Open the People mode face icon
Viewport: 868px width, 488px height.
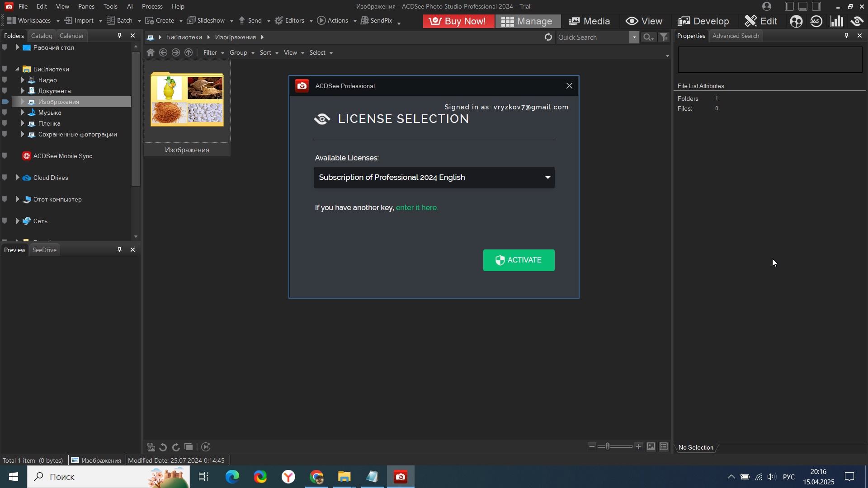(x=796, y=21)
